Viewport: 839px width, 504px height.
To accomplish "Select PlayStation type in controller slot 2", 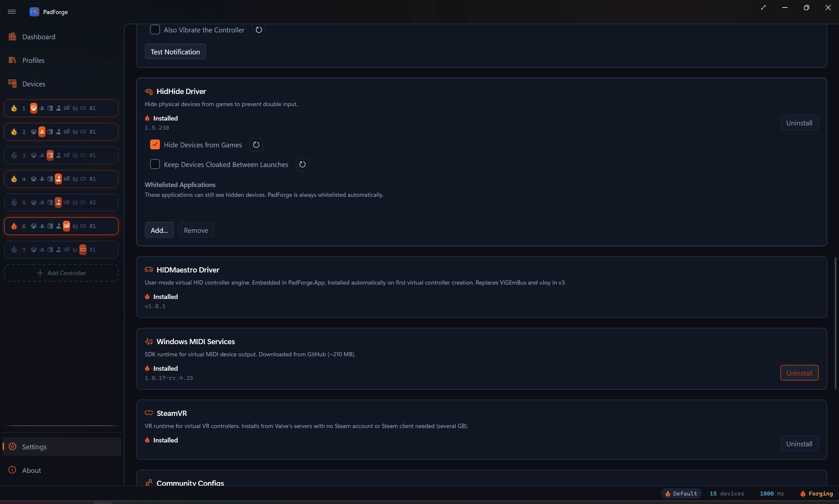I will [42, 132].
